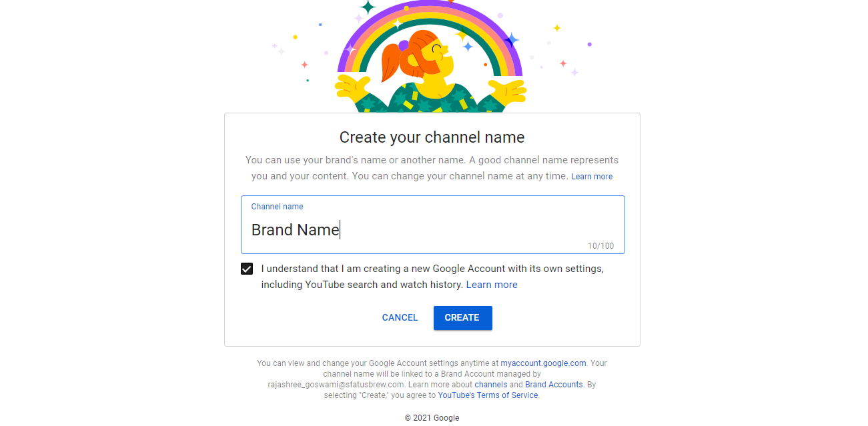Uncheck the new Google Account acknowledgment checkbox

tap(247, 269)
